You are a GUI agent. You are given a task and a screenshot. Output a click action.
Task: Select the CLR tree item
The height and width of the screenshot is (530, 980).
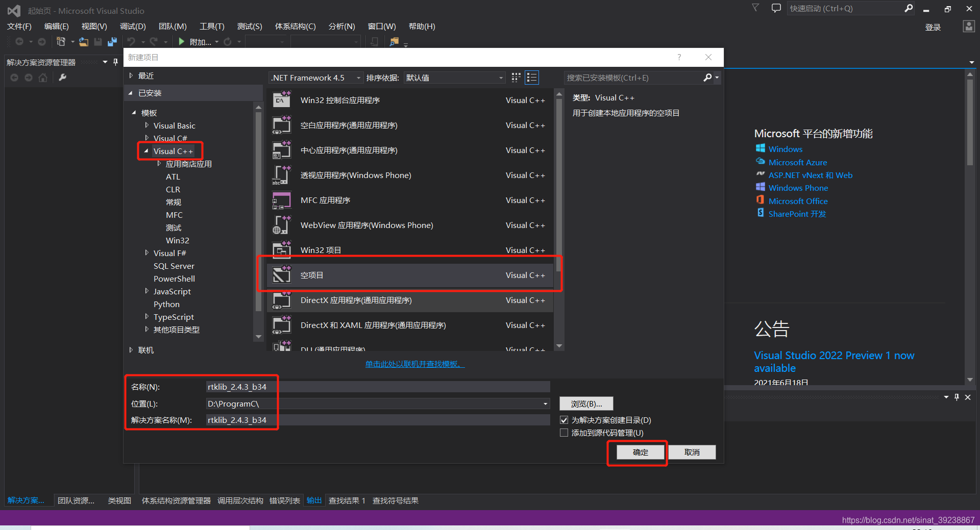[173, 189]
